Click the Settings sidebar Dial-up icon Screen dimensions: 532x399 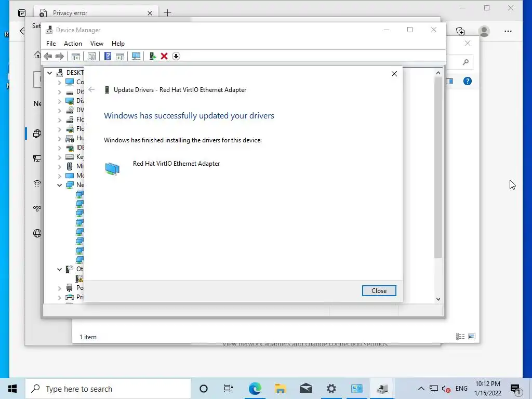37,183
